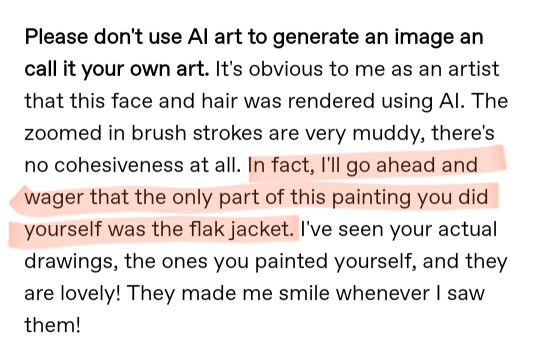Click the phrase 'I've seen your actual'
The width and height of the screenshot is (540, 363).
tap(399, 230)
